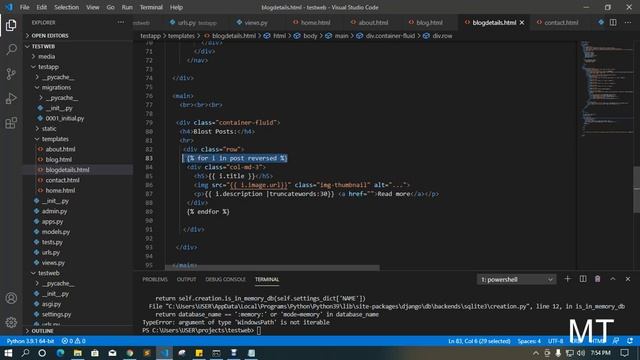Open the Accounts menu icon
Viewport: 640px width, 360px height.
(x=11, y=298)
